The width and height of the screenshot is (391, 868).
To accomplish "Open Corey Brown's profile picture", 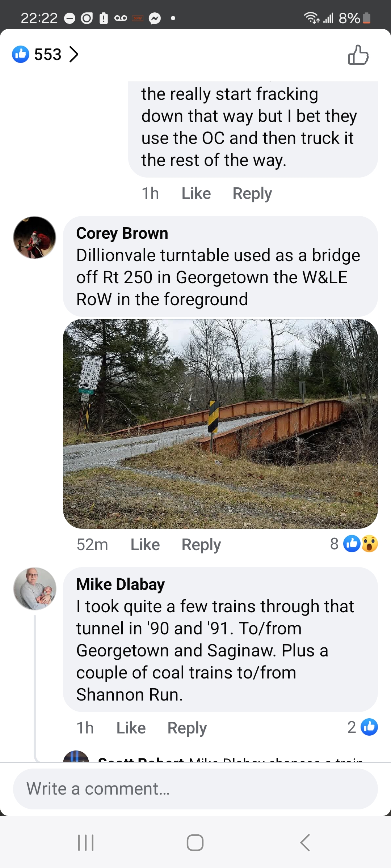I will [35, 238].
